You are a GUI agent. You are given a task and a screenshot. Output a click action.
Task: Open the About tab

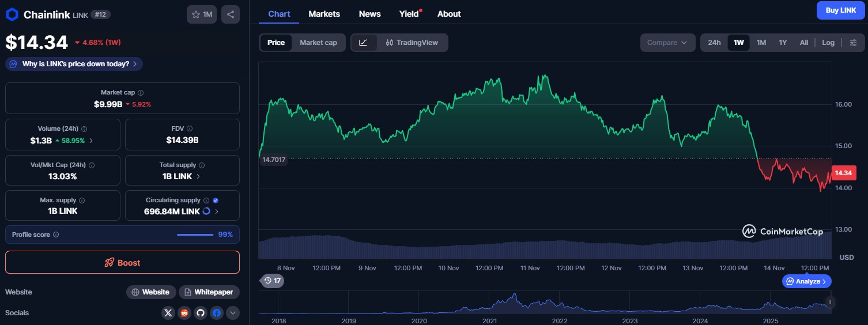[449, 14]
